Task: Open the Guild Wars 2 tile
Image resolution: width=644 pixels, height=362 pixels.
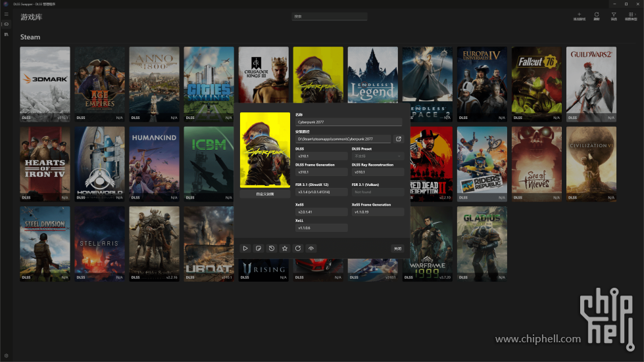Action: tap(591, 84)
